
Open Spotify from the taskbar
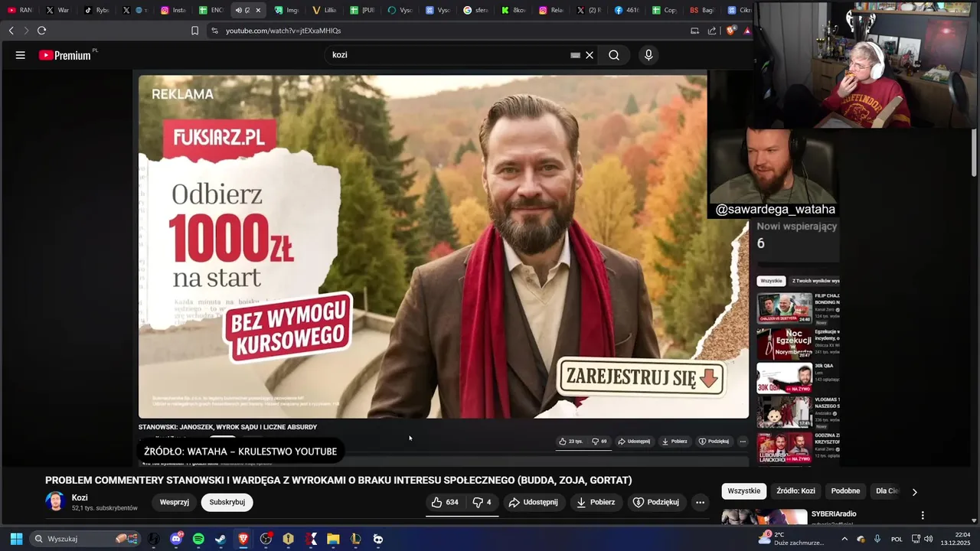[198, 539]
